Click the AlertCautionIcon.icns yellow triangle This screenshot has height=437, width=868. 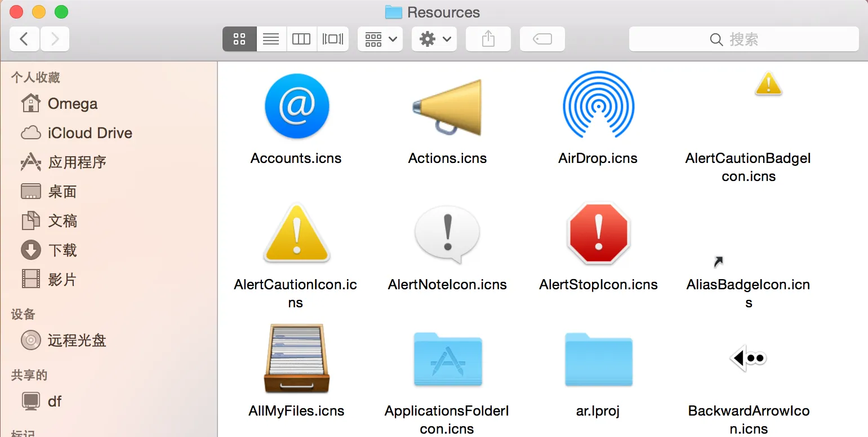click(296, 233)
